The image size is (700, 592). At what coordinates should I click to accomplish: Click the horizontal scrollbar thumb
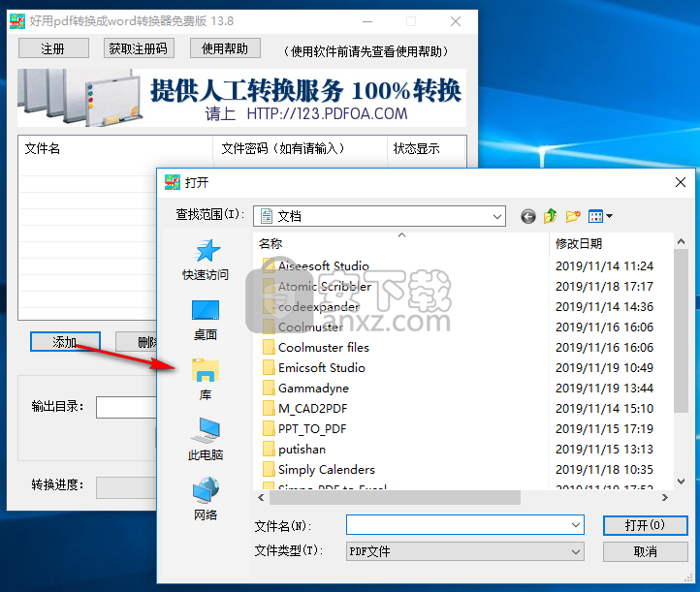tap(395, 497)
